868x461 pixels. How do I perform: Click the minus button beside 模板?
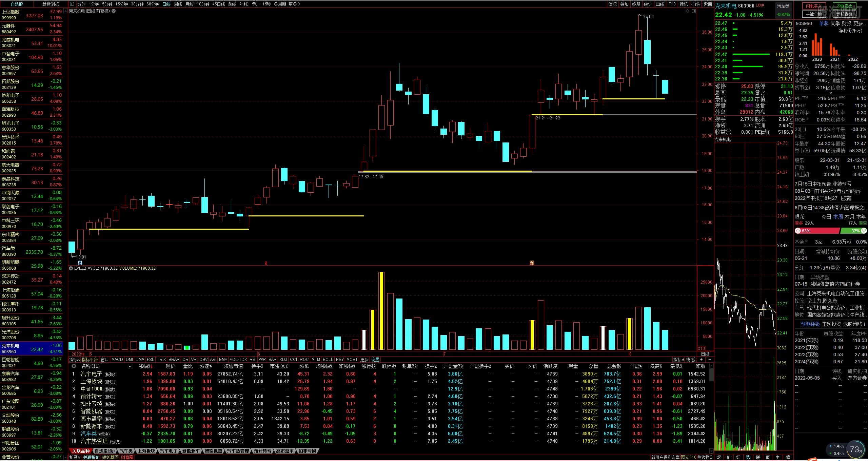click(710, 359)
